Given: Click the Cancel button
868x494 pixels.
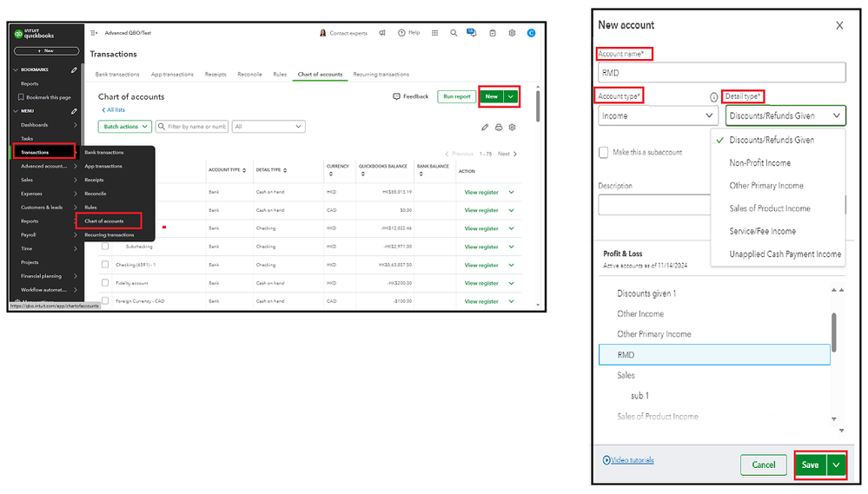Looking at the screenshot, I should point(764,465).
